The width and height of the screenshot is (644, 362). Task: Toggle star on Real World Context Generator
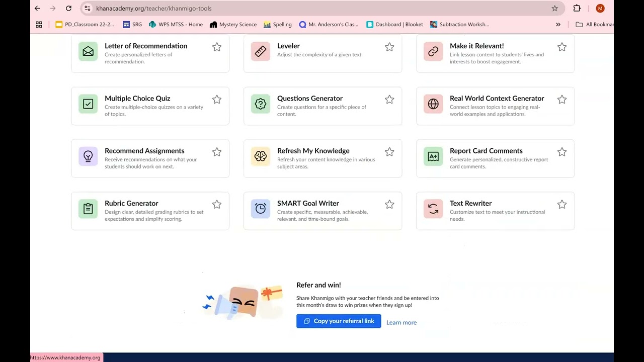(562, 100)
